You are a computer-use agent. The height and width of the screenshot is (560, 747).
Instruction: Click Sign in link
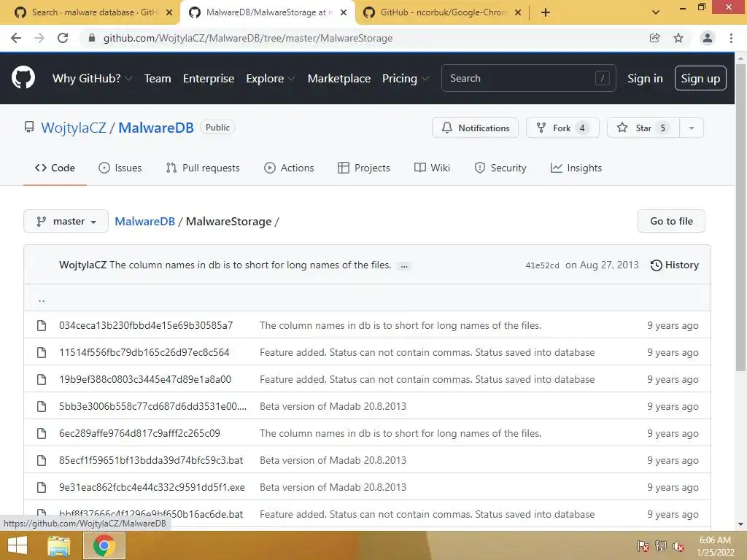tap(645, 78)
